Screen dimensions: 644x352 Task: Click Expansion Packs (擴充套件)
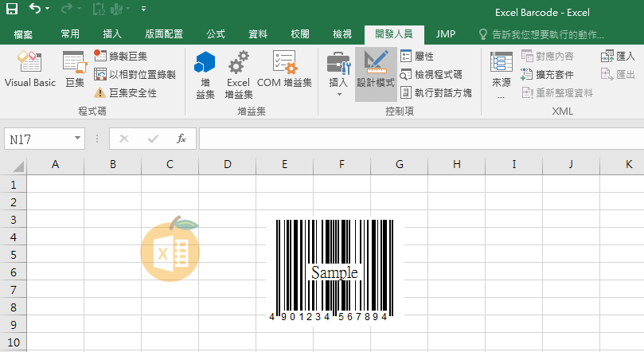click(547, 74)
